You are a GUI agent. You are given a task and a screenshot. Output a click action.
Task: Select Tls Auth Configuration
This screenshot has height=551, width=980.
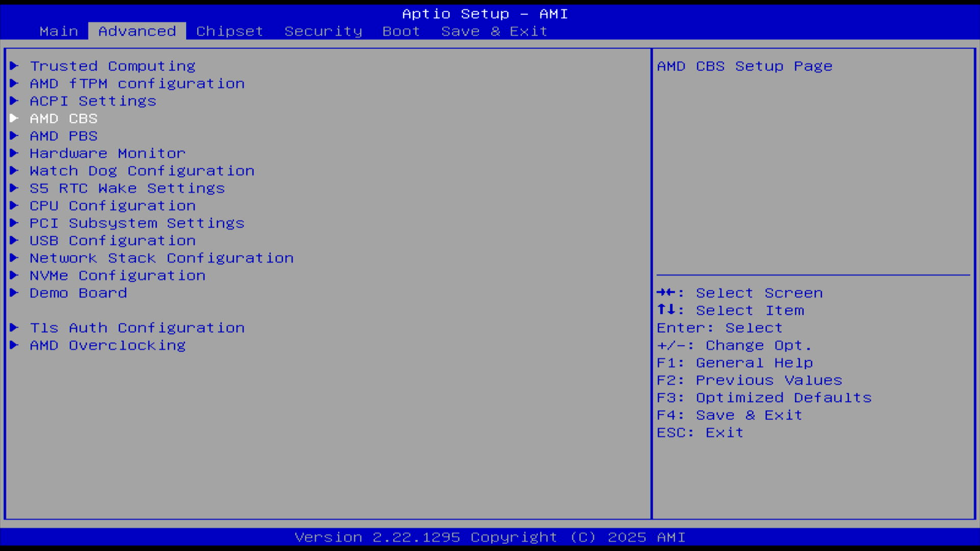point(137,328)
